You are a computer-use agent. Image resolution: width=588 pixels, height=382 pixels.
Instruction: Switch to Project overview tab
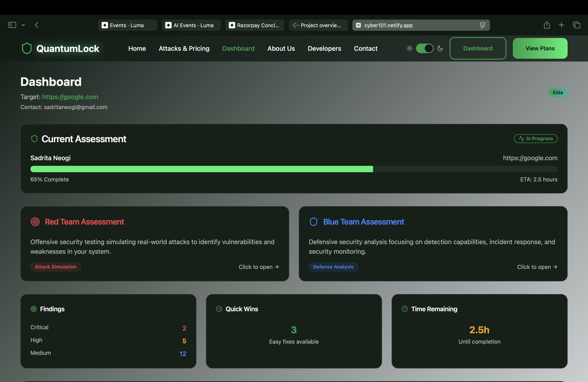318,25
